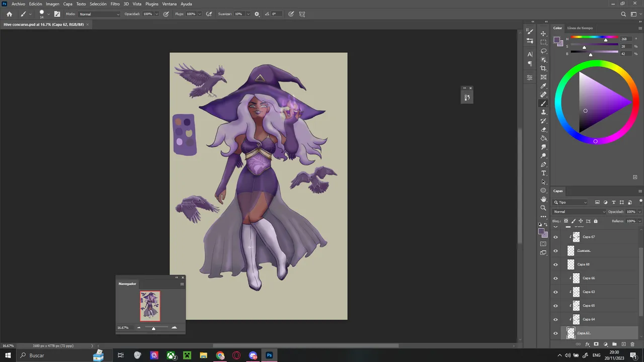Viewport: 644px width, 362px height.
Task: Select the Pen tool
Action: 543,164
